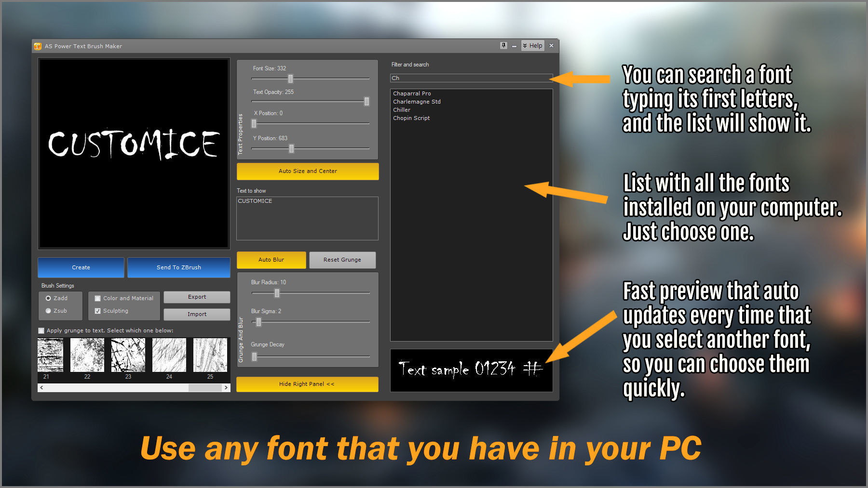868x488 pixels.
Task: Select Chiller font in list
Action: click(x=402, y=110)
